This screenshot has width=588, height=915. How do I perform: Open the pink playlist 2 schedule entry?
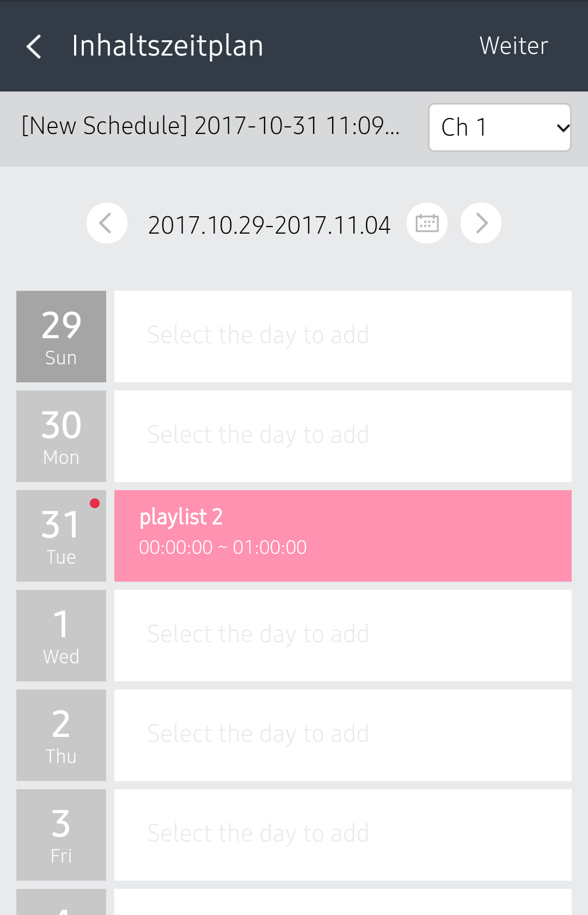(x=343, y=536)
